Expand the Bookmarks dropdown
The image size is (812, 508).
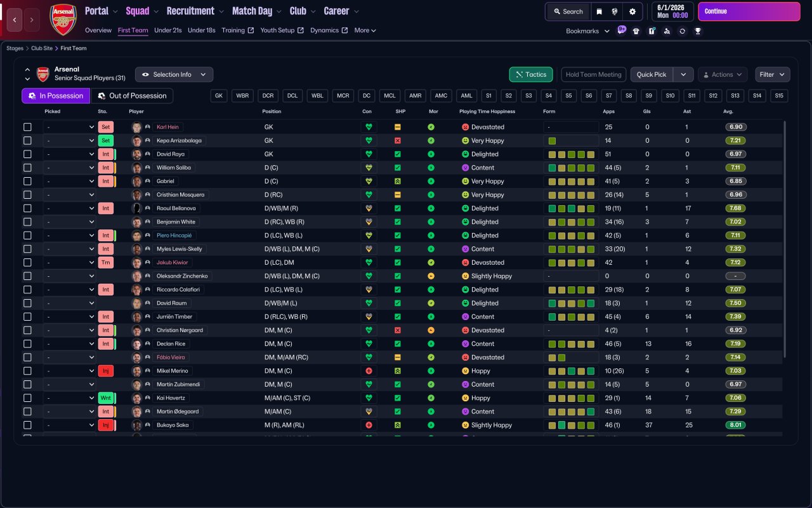(588, 31)
